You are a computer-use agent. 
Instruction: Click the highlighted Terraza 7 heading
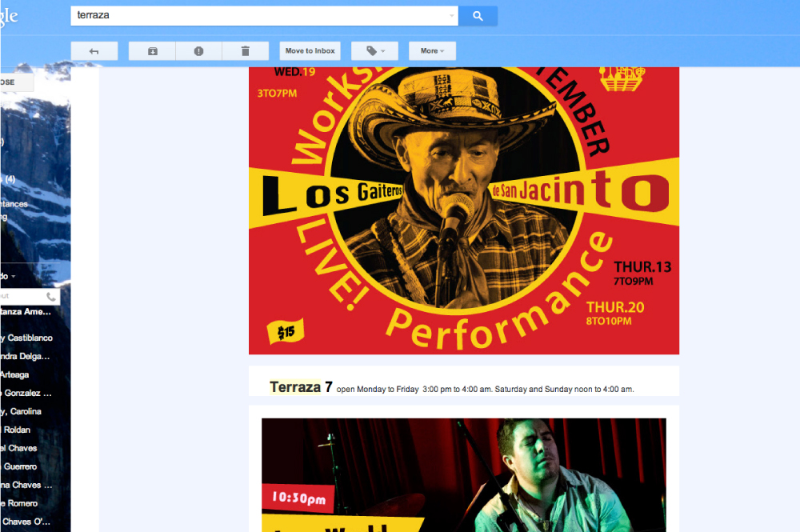(301, 387)
